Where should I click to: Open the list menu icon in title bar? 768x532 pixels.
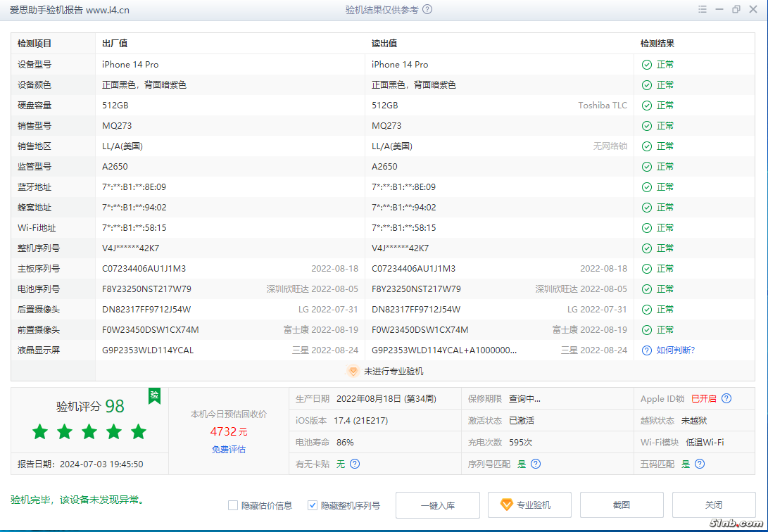[x=703, y=9]
